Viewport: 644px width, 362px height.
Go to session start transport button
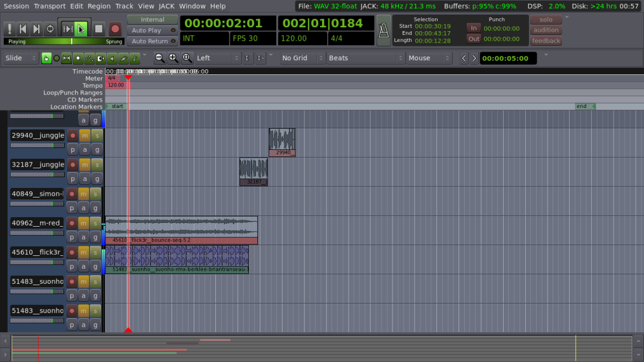click(x=23, y=29)
